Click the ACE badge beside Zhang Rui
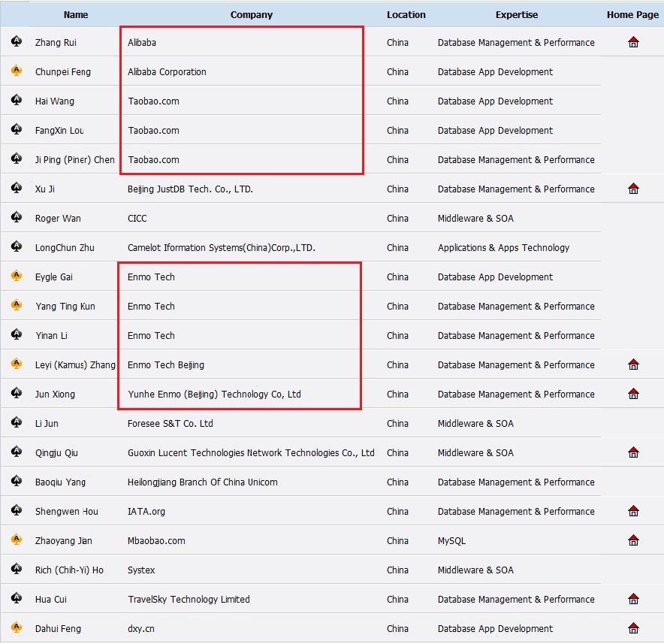Viewport: 664px width, 644px height. tap(17, 41)
